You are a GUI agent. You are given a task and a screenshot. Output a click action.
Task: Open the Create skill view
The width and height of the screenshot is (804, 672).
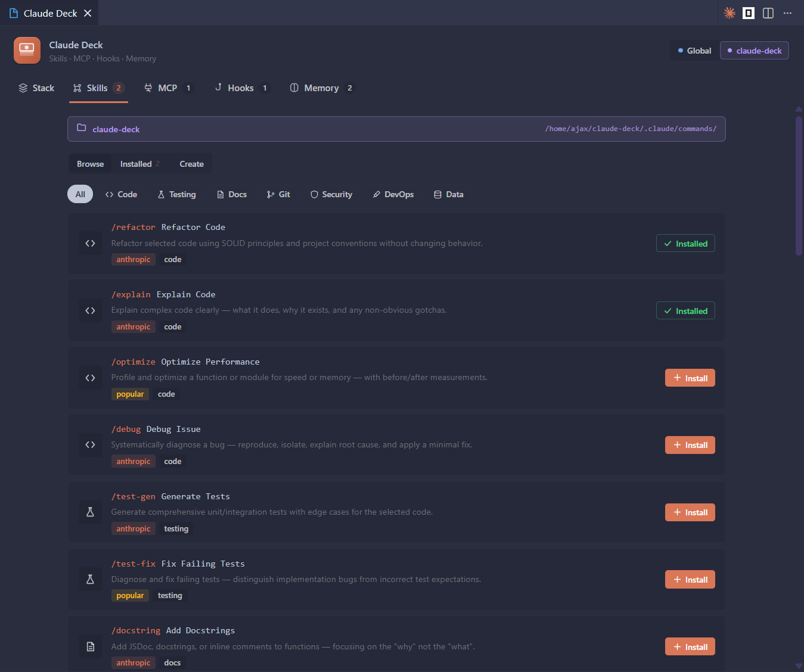click(192, 164)
